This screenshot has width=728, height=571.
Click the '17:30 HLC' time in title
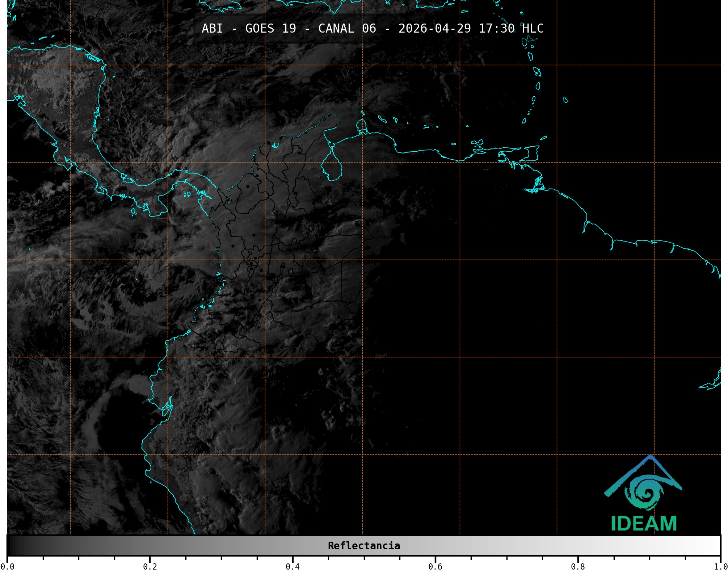click(511, 28)
